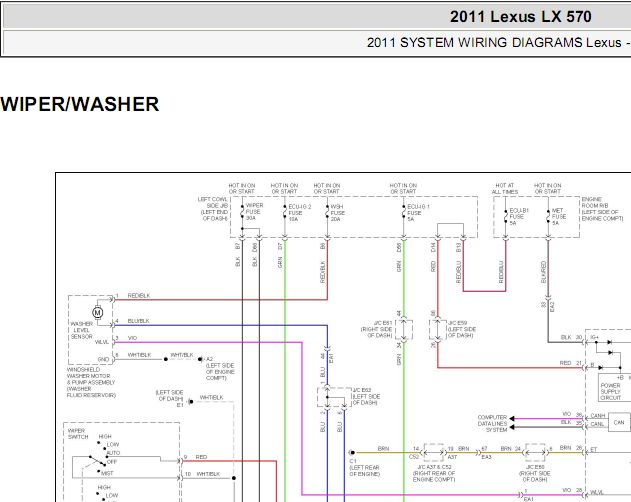Click RED label at wiper switch pin 9
The image size is (631, 502).
click(201, 457)
